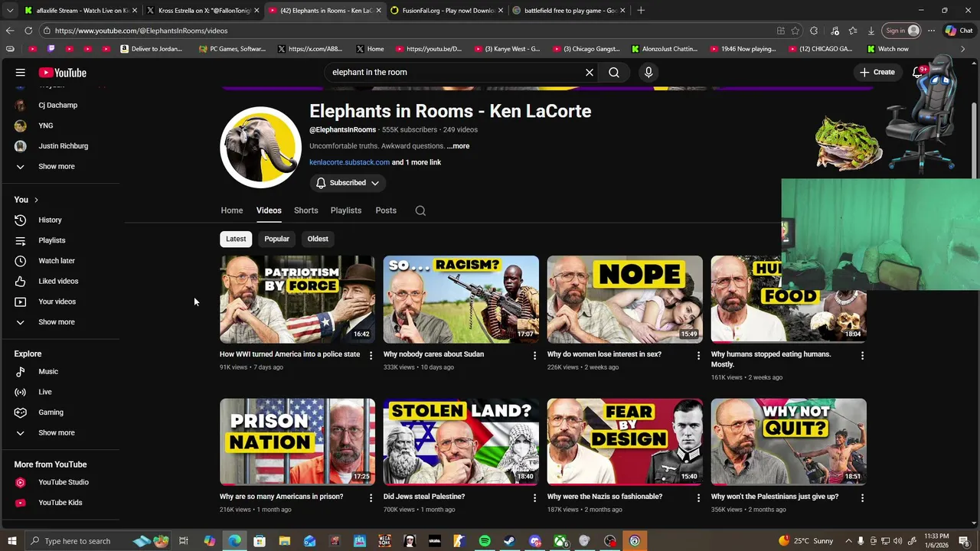Open the Windows Start menu
This screenshot has height=551, width=980.
pyautogui.click(x=11, y=541)
